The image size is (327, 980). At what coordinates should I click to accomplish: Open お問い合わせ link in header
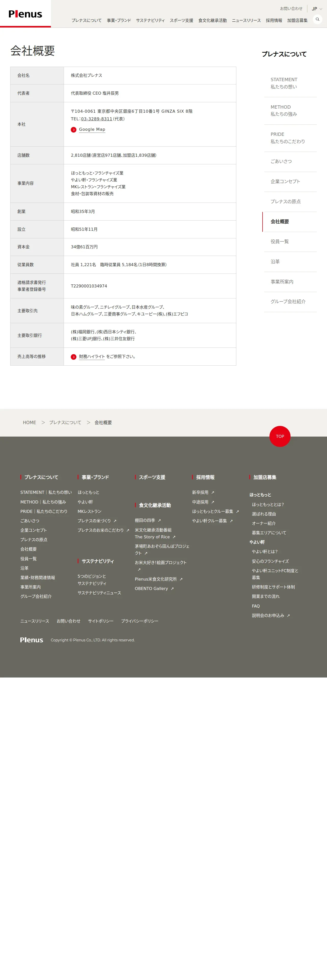[291, 8]
